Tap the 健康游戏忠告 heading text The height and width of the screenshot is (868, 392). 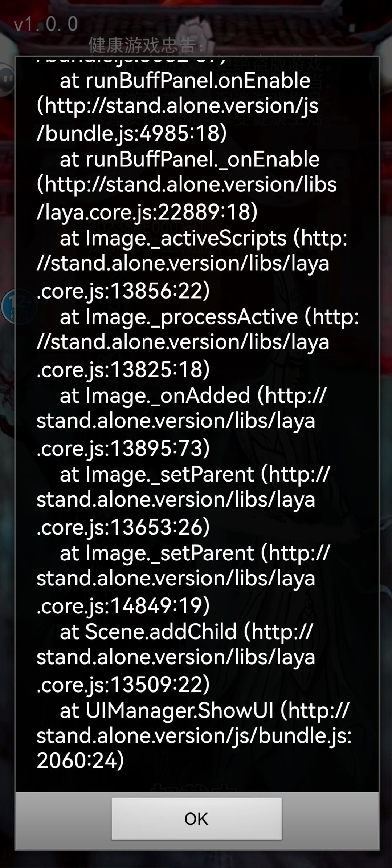(x=142, y=45)
